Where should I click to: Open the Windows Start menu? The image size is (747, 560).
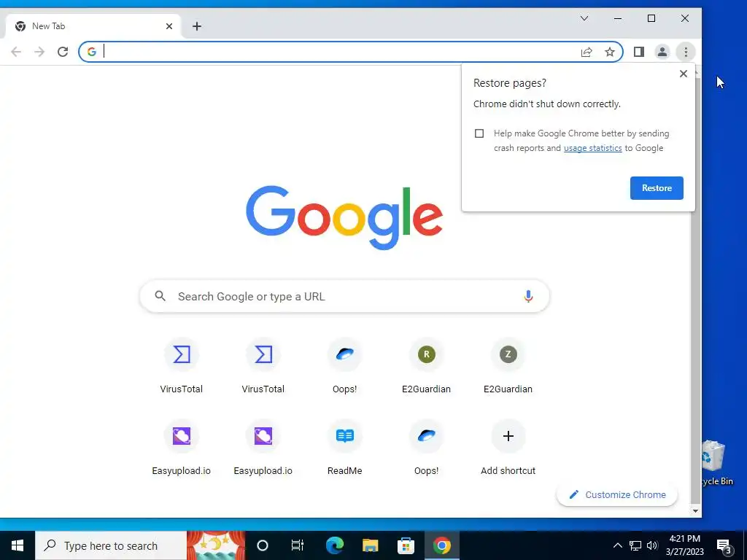point(18,545)
